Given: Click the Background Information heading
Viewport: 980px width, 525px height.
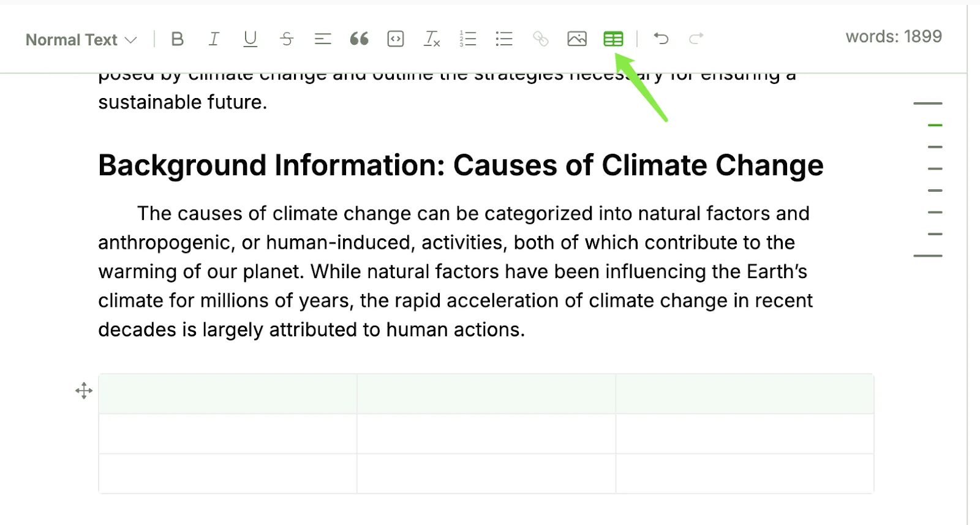Looking at the screenshot, I should pyautogui.click(x=461, y=165).
